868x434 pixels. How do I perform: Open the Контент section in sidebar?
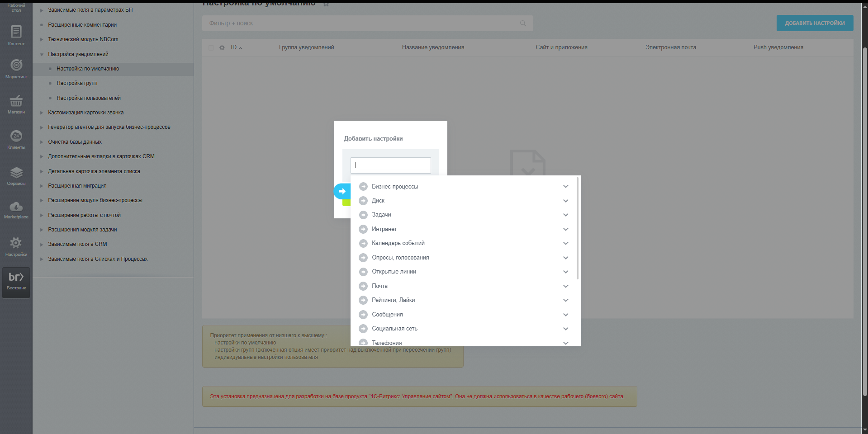16,35
